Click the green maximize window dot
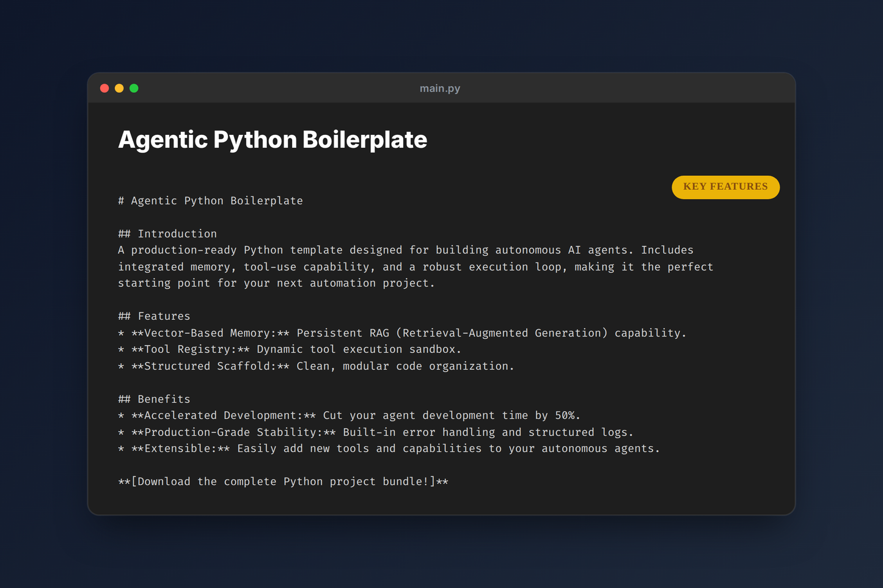 [x=134, y=89]
